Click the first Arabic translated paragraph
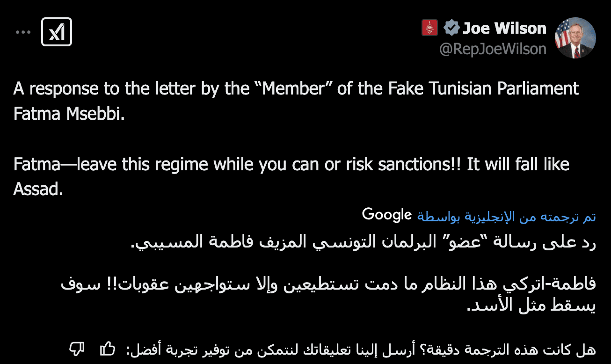This screenshot has height=364, width=611. 363,242
